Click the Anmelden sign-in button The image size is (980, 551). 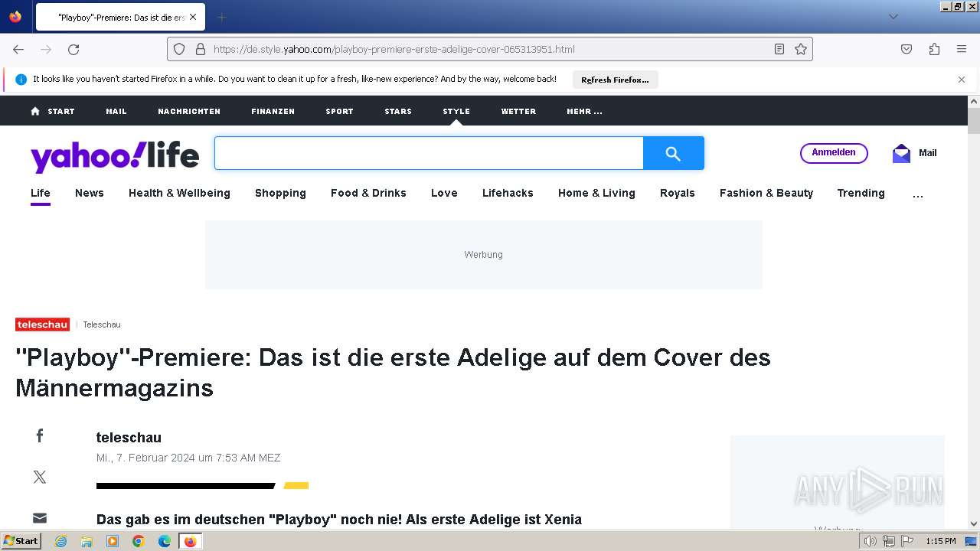pos(834,153)
